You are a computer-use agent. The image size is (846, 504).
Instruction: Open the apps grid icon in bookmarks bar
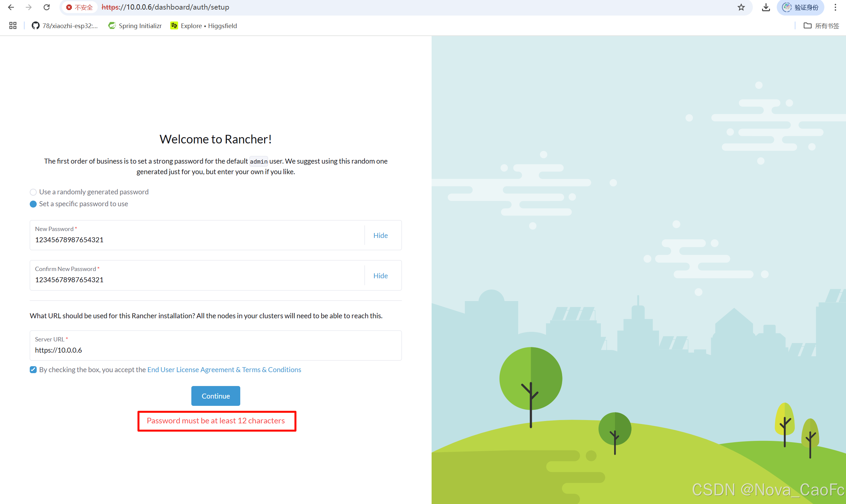(13, 25)
